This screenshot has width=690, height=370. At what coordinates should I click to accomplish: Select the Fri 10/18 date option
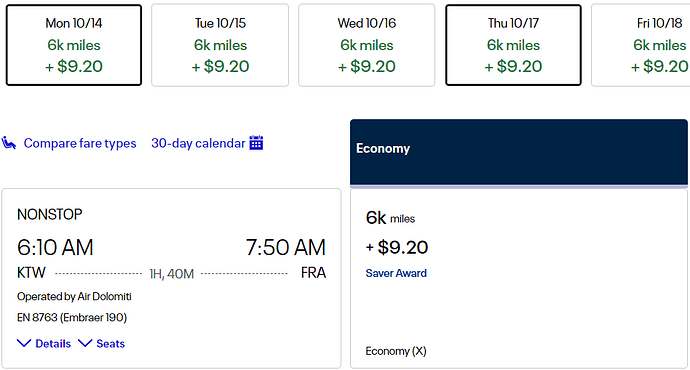tap(641, 45)
